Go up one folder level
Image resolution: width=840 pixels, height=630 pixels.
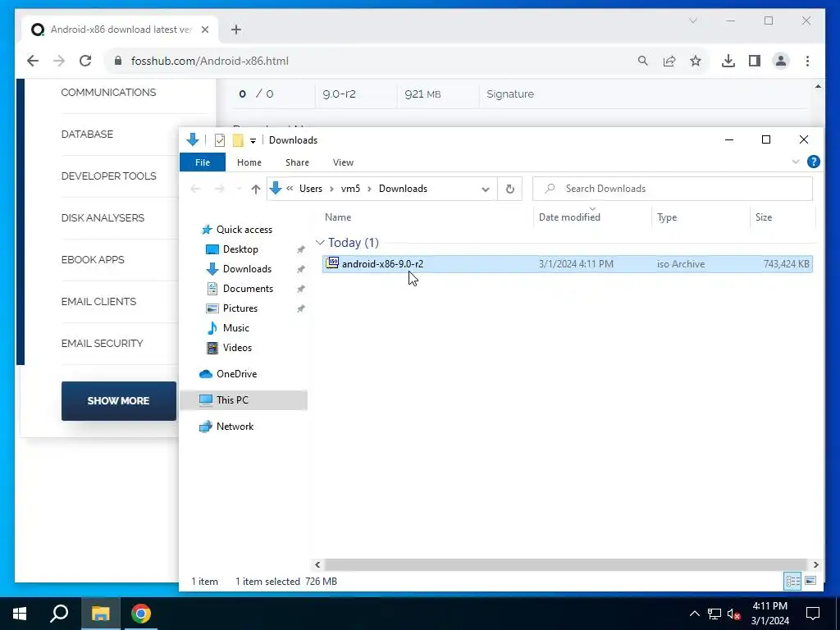[x=256, y=189]
